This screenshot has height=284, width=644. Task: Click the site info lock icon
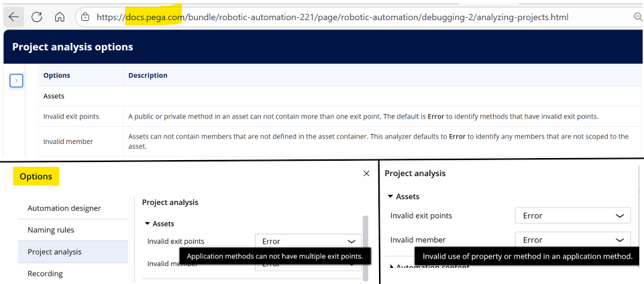[85, 17]
